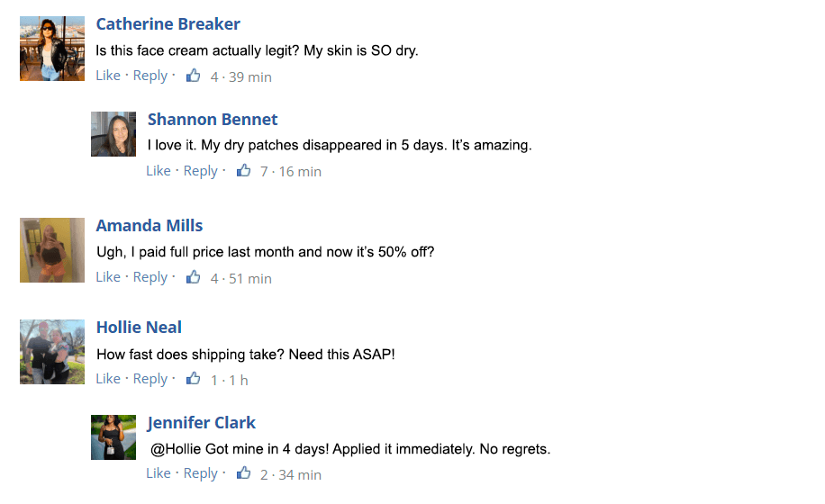Open Amanda Mills' profile photo
Screen dimensions: 825x504
(52, 250)
